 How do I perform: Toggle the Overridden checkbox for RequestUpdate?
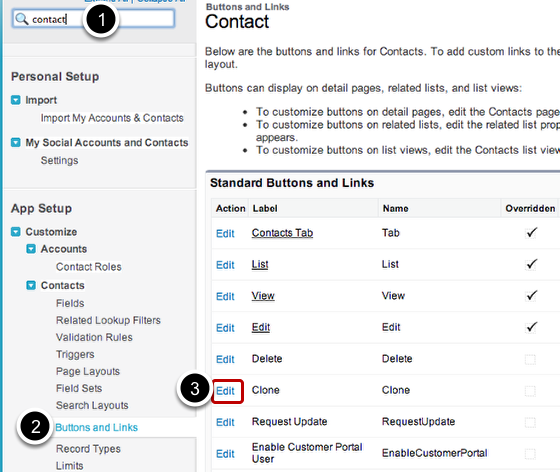tap(530, 422)
